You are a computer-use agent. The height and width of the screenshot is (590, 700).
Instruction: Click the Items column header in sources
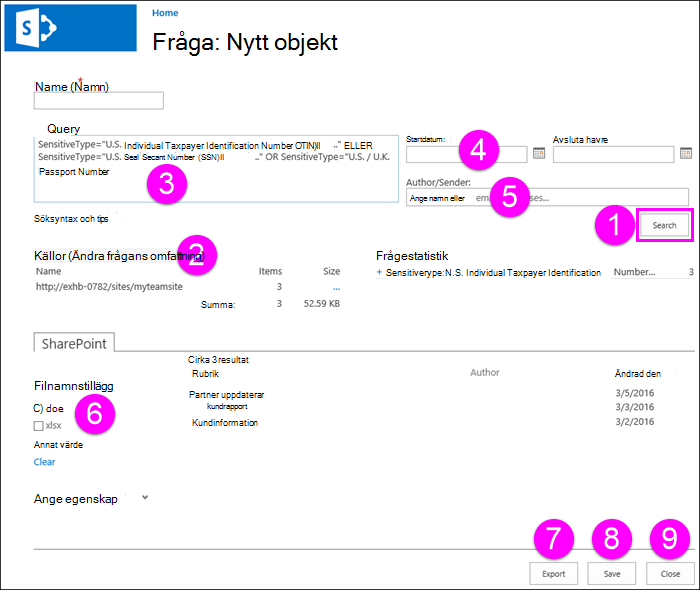271,271
